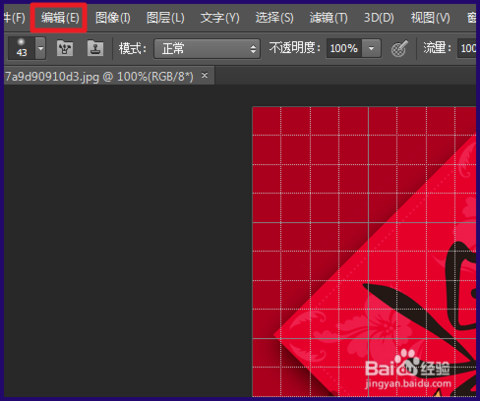This screenshot has height=401, width=480.
Task: Click the 流量 flow value field
Action: (467, 49)
